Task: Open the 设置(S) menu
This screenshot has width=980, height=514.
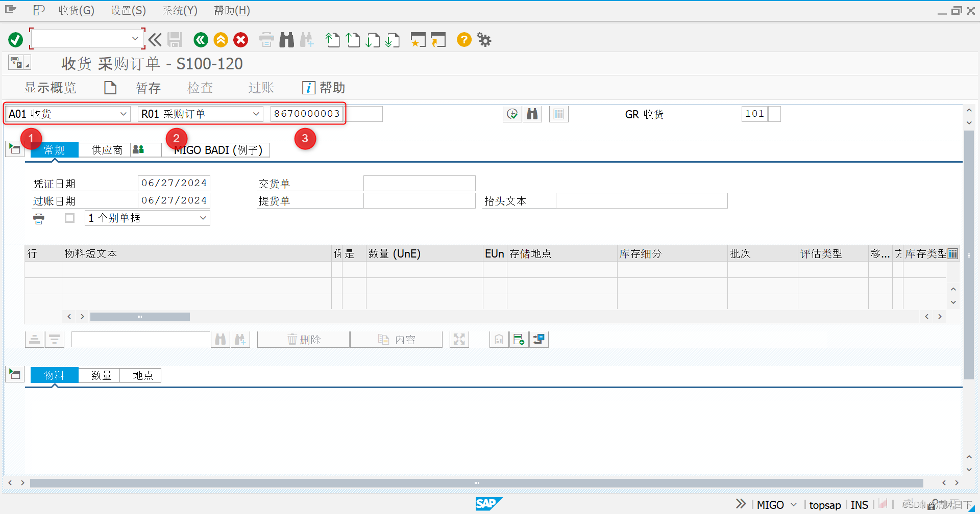Action: click(129, 10)
